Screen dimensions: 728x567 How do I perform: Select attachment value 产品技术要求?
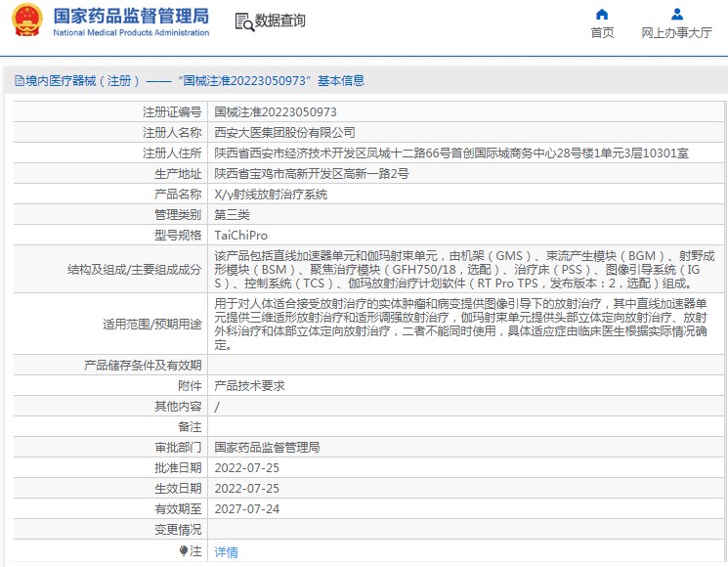coord(250,386)
